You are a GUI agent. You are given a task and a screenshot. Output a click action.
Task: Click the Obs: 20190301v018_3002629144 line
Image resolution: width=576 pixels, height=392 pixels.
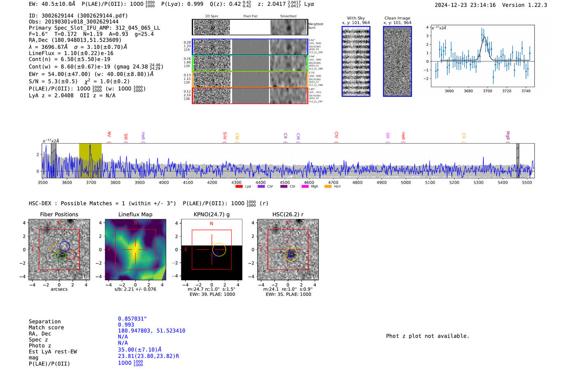(74, 22)
